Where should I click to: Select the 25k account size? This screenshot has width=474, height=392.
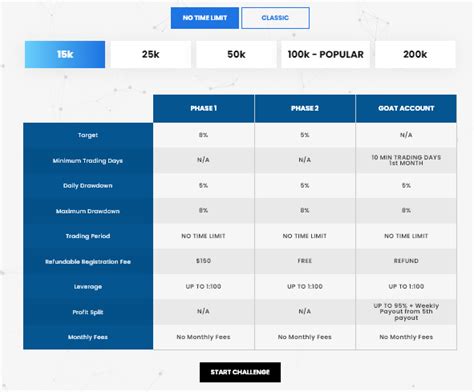[x=151, y=54]
